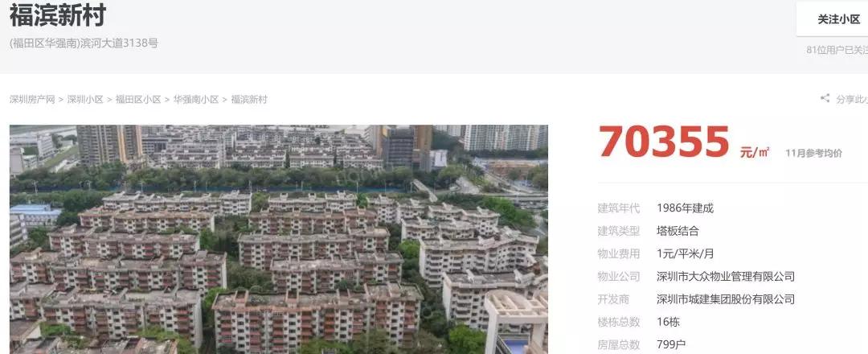Click the 分享此小区 share text
This screenshot has width=868, height=354.
click(852, 100)
